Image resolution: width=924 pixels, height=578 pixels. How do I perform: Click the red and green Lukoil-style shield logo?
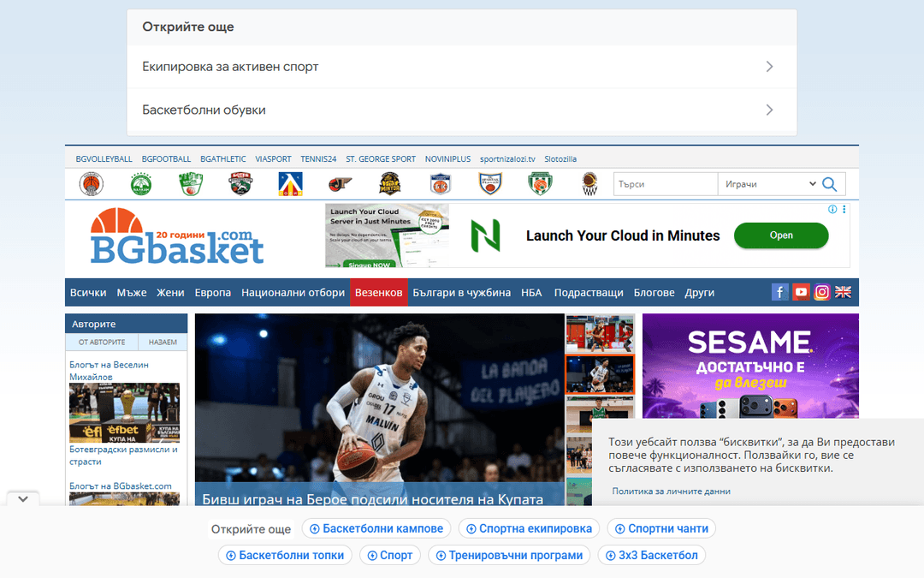point(240,184)
